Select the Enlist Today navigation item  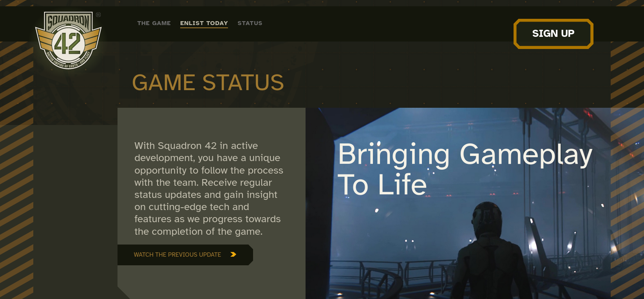pyautogui.click(x=204, y=23)
